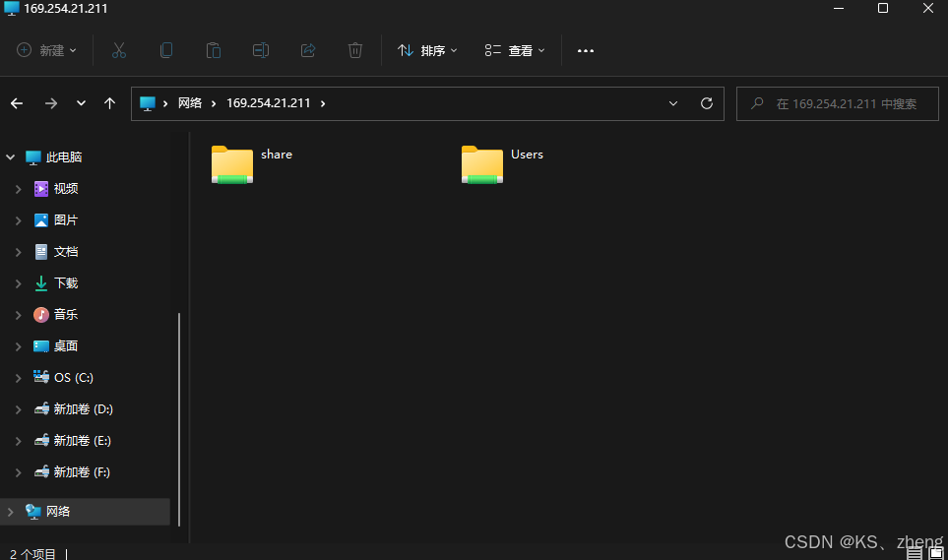Select 新加卷 (E:) drive in sidebar

click(x=82, y=441)
